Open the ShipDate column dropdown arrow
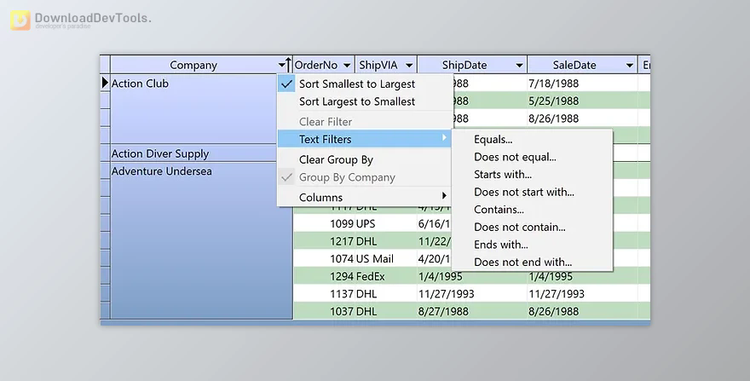The height and width of the screenshot is (381, 750). (x=519, y=65)
